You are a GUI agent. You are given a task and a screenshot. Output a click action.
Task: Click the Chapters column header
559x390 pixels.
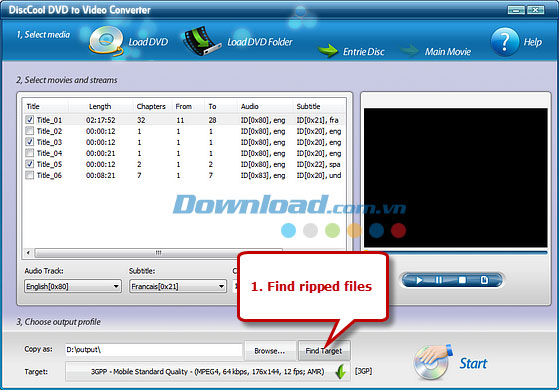[152, 106]
